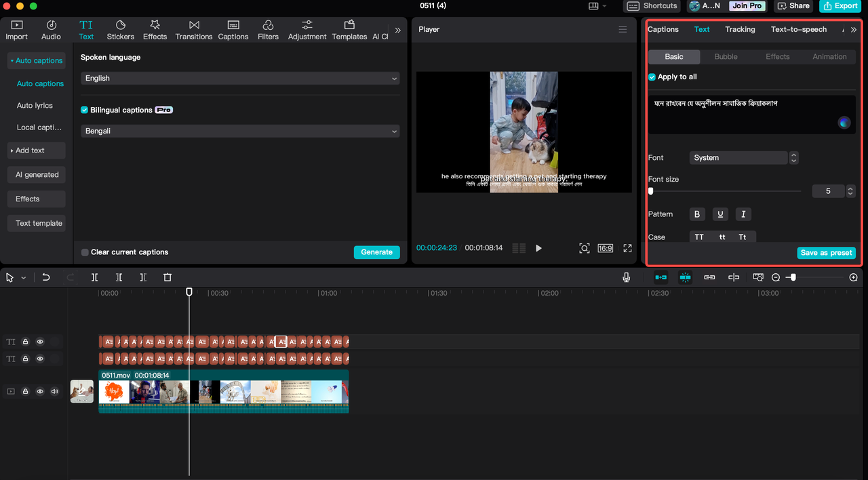Click the microphone record voiceover icon

tap(627, 277)
